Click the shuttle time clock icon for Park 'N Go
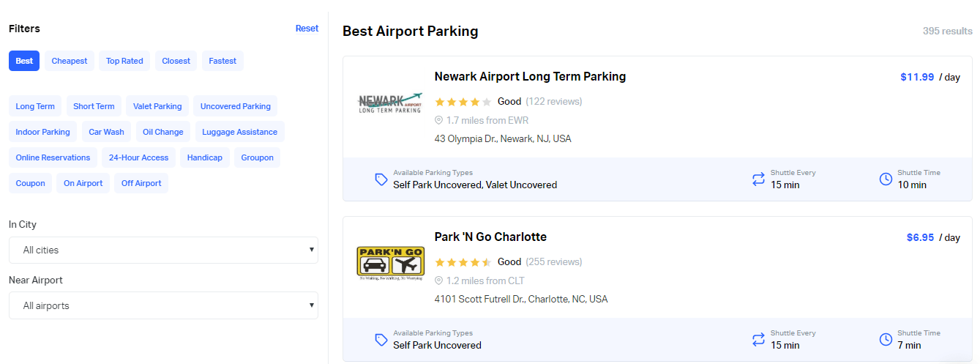The height and width of the screenshot is (364, 980). pos(886,340)
